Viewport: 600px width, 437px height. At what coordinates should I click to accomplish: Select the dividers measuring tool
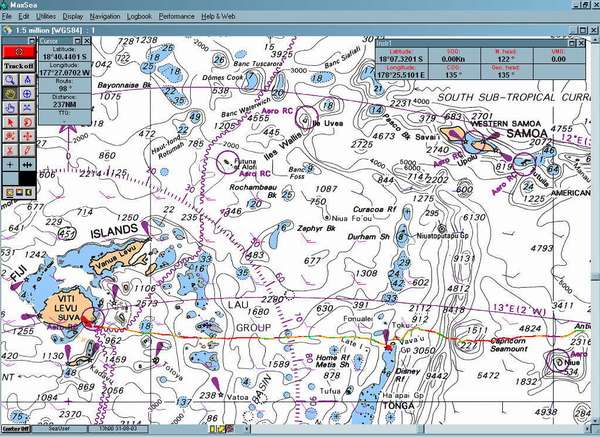[27, 80]
